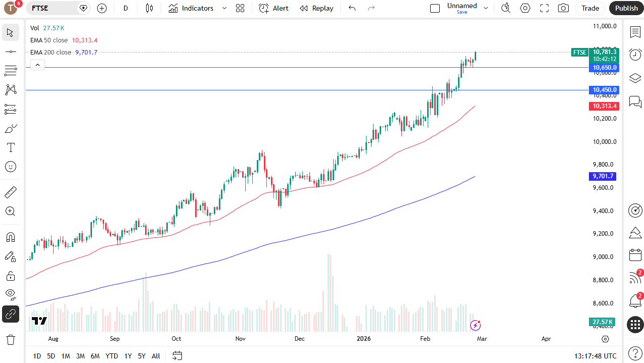Switch range to 1D
Viewport: 644px width, 363px height.
coord(37,356)
